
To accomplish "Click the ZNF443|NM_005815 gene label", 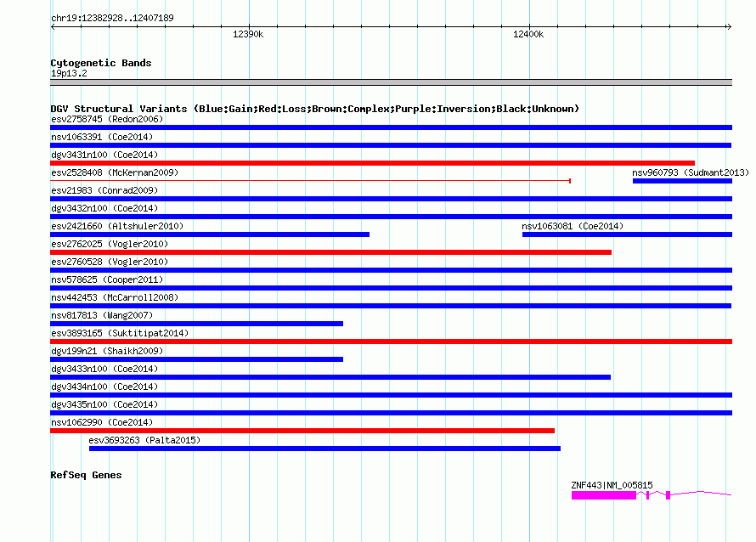I will [x=612, y=485].
